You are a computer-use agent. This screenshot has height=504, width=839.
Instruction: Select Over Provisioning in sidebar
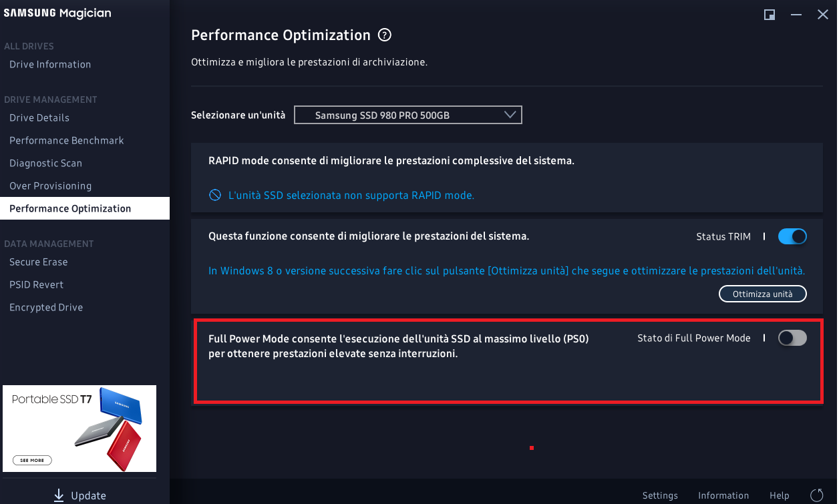[x=51, y=186]
